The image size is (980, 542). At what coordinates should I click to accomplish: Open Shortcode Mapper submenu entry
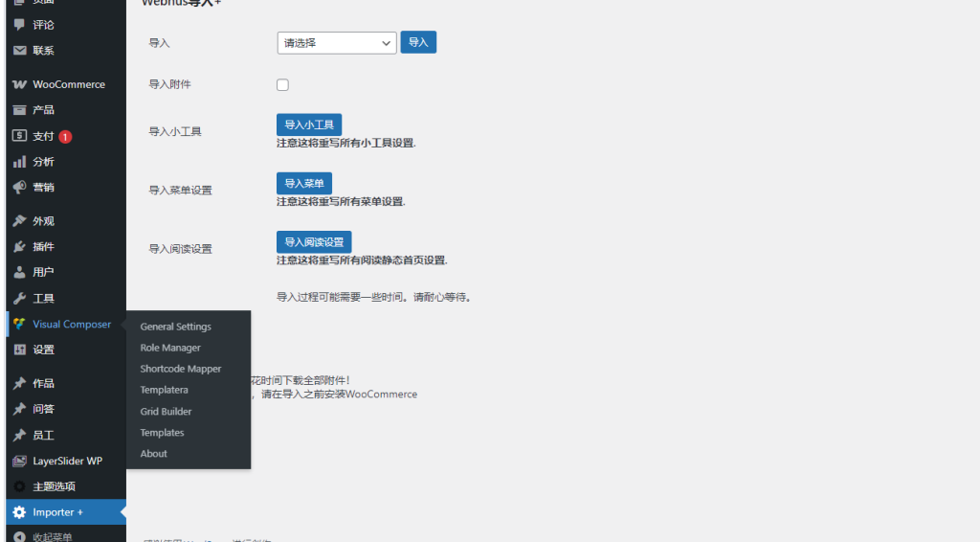coord(181,369)
